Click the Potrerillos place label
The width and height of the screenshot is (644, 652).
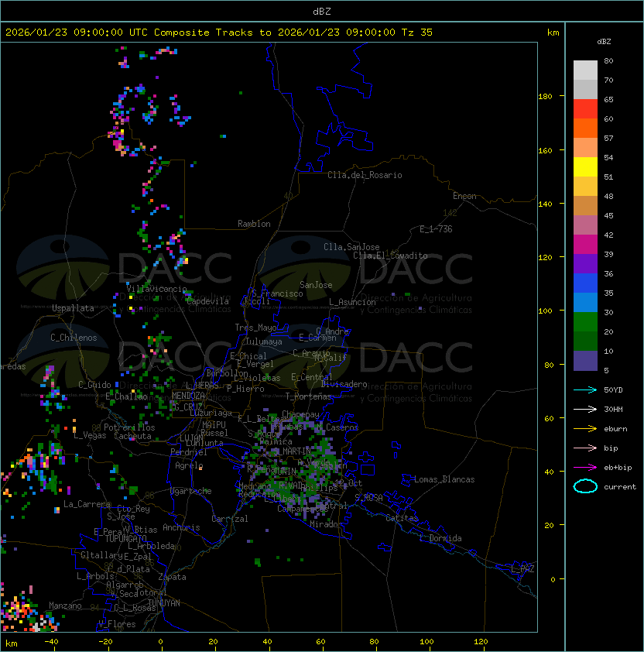(x=129, y=427)
